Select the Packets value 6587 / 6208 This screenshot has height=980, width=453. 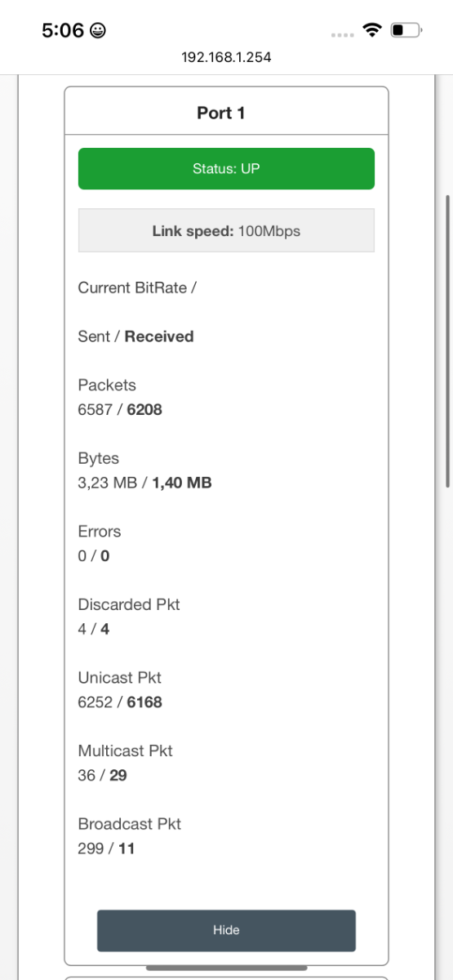pyautogui.click(x=120, y=410)
